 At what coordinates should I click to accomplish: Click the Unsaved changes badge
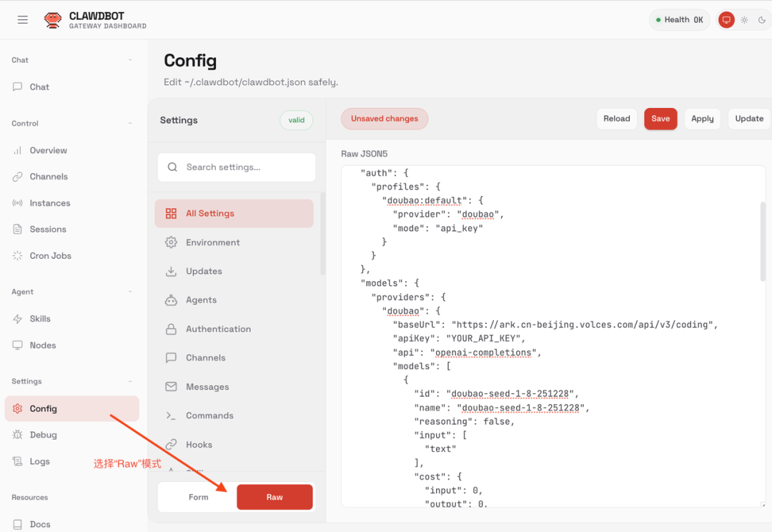(385, 119)
